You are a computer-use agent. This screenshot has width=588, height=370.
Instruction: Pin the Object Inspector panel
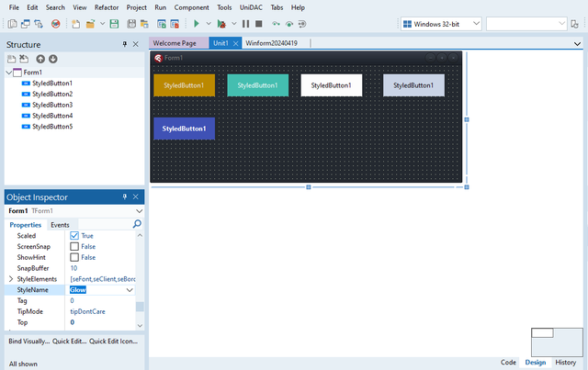click(x=125, y=196)
